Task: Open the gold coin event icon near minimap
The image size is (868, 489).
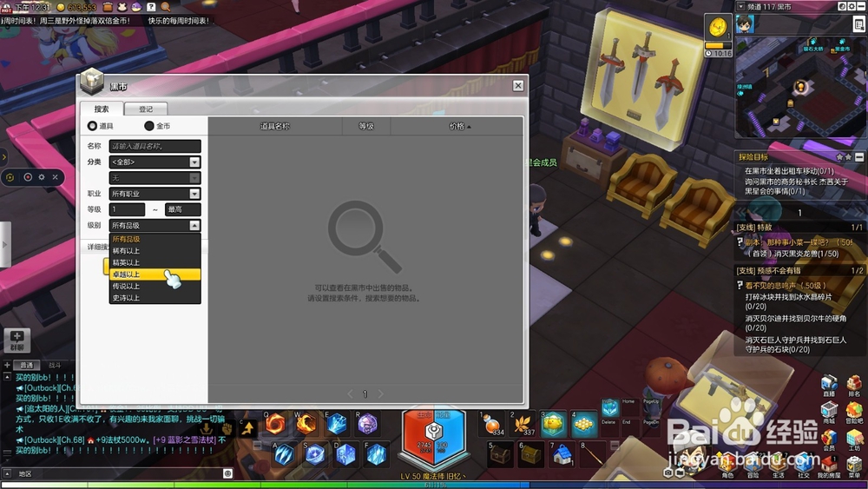Action: point(718,26)
